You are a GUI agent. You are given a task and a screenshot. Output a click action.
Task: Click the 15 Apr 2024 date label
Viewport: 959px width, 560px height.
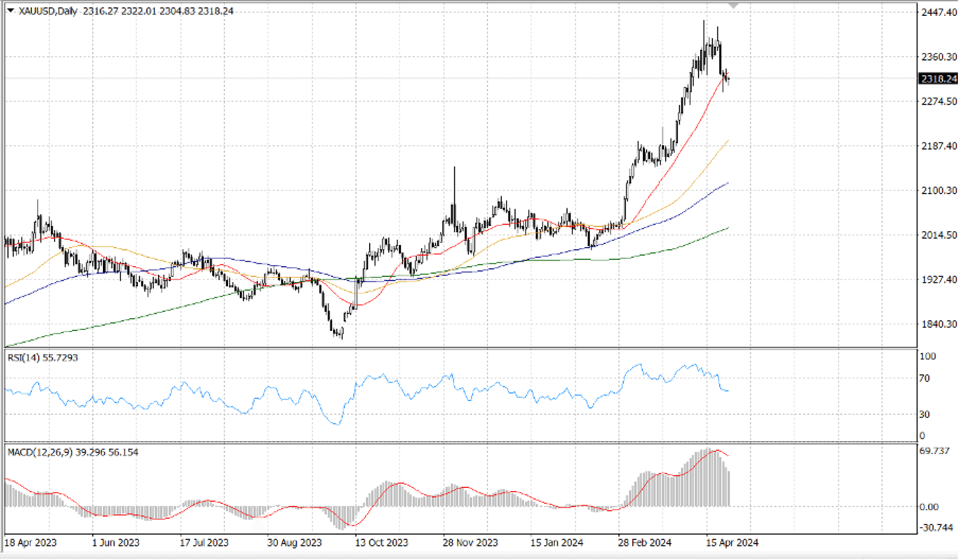(732, 542)
